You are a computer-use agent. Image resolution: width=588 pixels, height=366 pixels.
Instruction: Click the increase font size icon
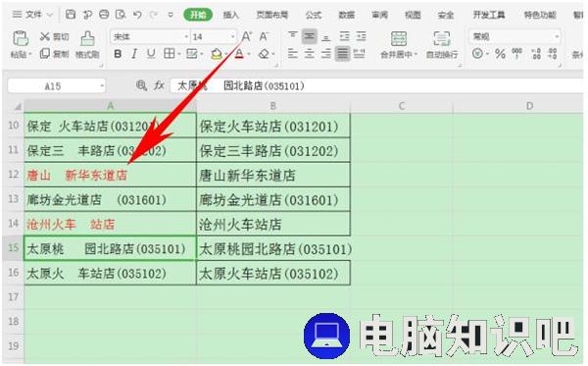coord(246,36)
